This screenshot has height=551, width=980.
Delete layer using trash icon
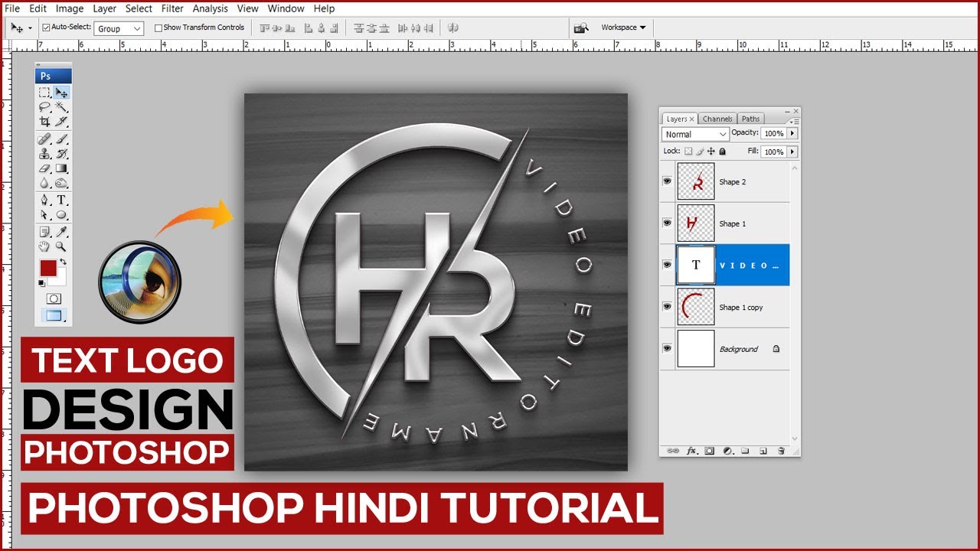(x=782, y=451)
